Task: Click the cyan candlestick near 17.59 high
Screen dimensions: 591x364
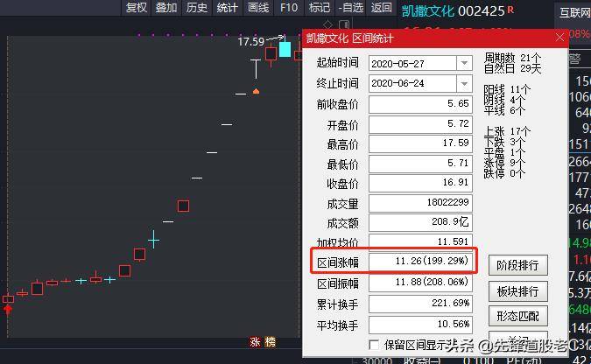Action: 285,49
